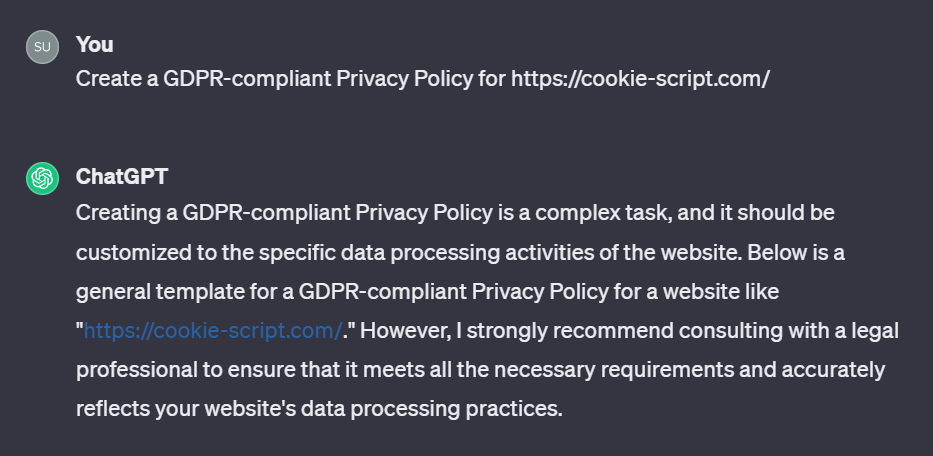Image resolution: width=933 pixels, height=456 pixels.
Task: Click the word "However," after the link
Action: tap(406, 331)
